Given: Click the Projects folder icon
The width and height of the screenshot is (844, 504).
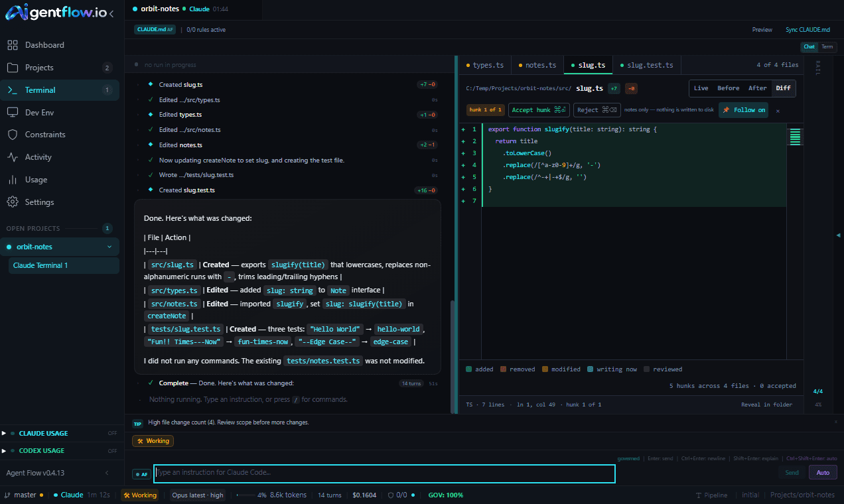Looking at the screenshot, I should click(12, 68).
